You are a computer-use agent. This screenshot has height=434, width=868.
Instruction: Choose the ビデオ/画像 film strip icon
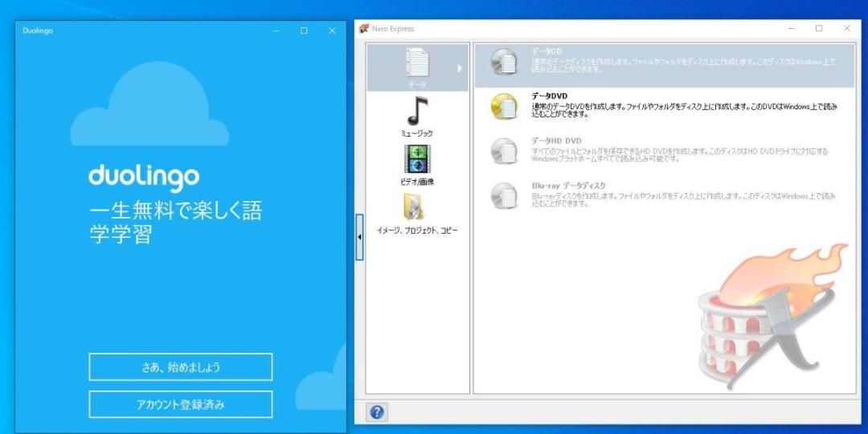tap(417, 159)
